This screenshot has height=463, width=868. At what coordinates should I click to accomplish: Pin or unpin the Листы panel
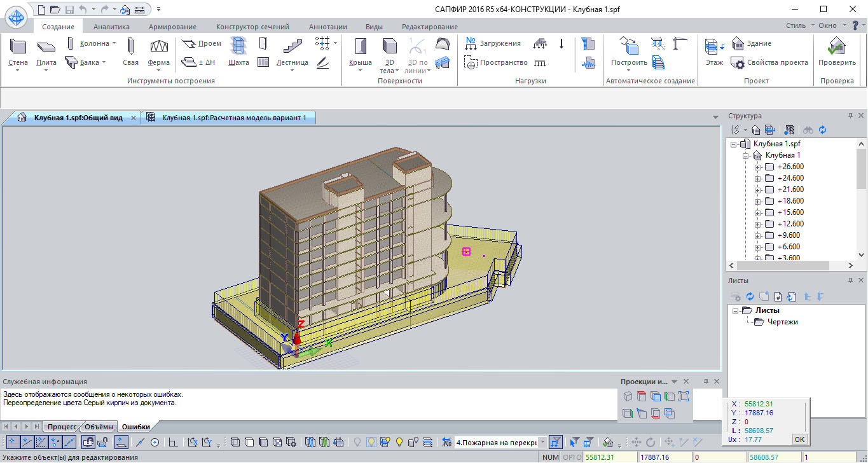(x=850, y=280)
